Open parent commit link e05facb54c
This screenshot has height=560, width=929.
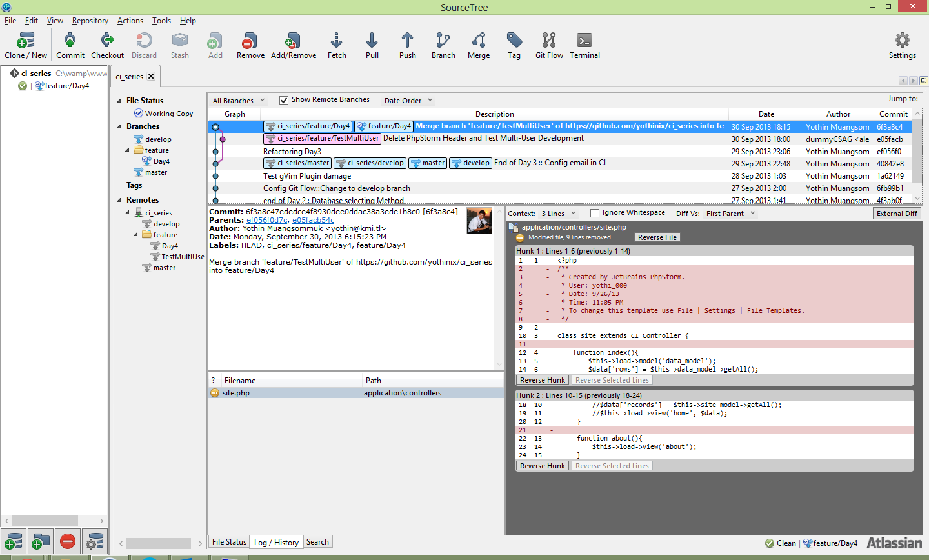(314, 220)
